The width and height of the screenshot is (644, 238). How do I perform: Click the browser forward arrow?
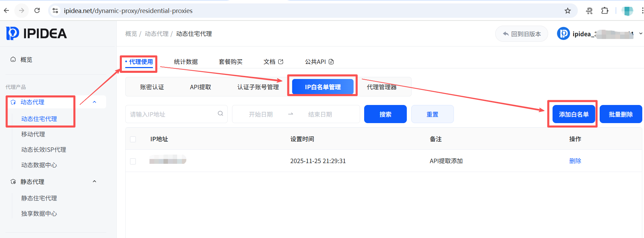click(22, 11)
